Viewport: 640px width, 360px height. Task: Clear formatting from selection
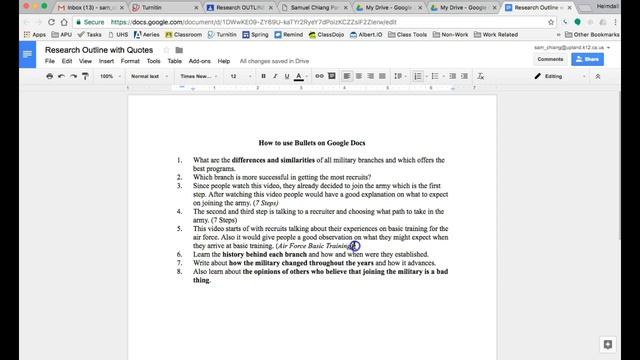pyautogui.click(x=481, y=76)
